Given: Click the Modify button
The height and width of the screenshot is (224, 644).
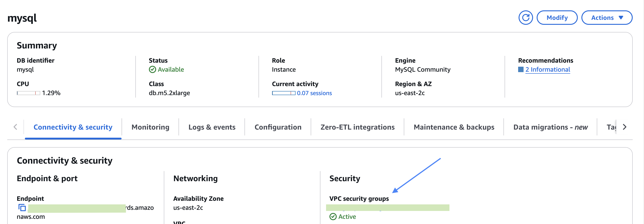Looking at the screenshot, I should 557,17.
